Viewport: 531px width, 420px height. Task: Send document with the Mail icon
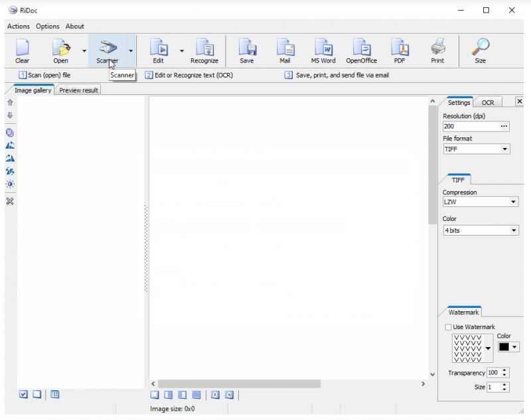pyautogui.click(x=285, y=51)
